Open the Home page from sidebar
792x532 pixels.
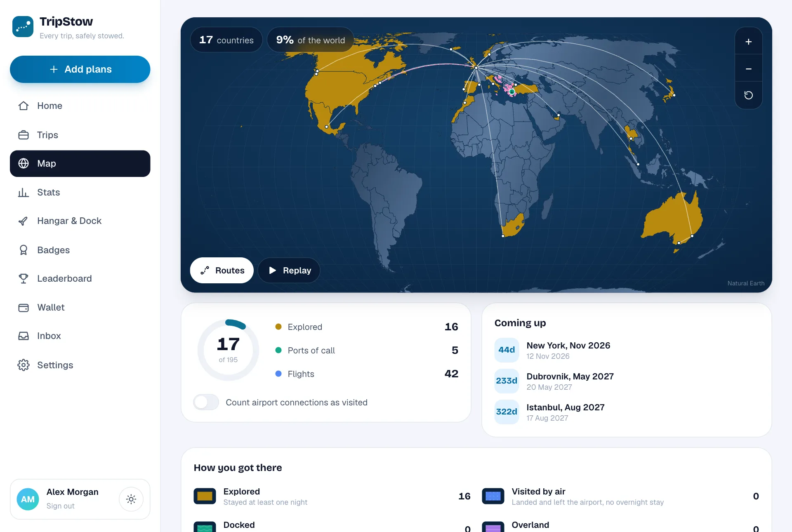pyautogui.click(x=80, y=106)
